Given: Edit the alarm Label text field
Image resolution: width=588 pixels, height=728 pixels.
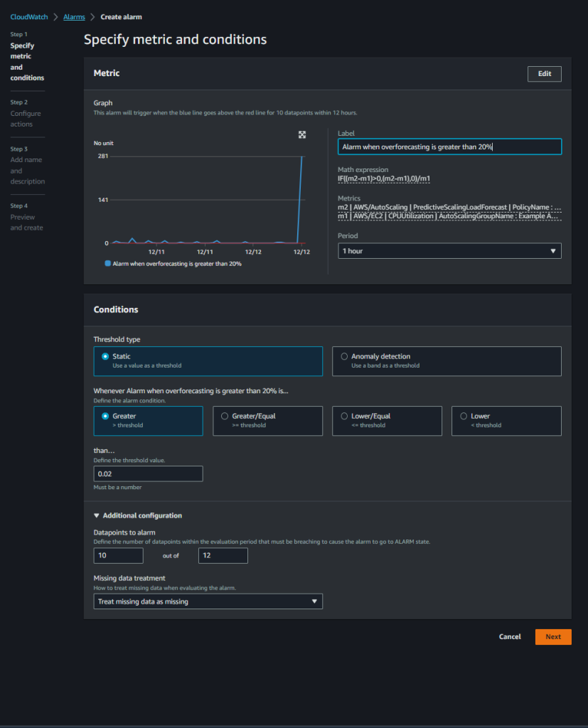Looking at the screenshot, I should [449, 146].
